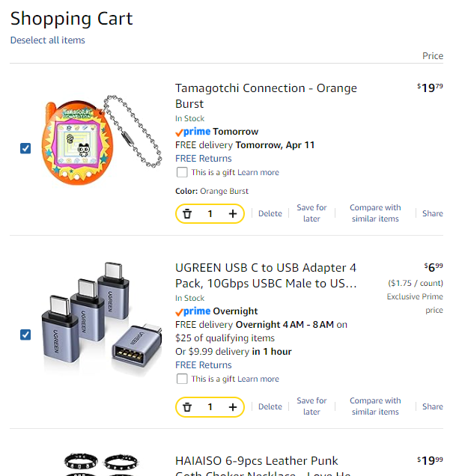453x476 pixels.
Task: Open HAIAISO Leather Punk Choker title
Action: click(x=257, y=461)
